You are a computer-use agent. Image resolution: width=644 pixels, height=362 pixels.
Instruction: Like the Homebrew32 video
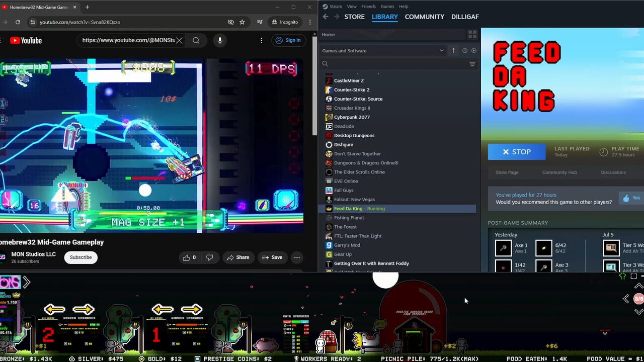point(189,257)
